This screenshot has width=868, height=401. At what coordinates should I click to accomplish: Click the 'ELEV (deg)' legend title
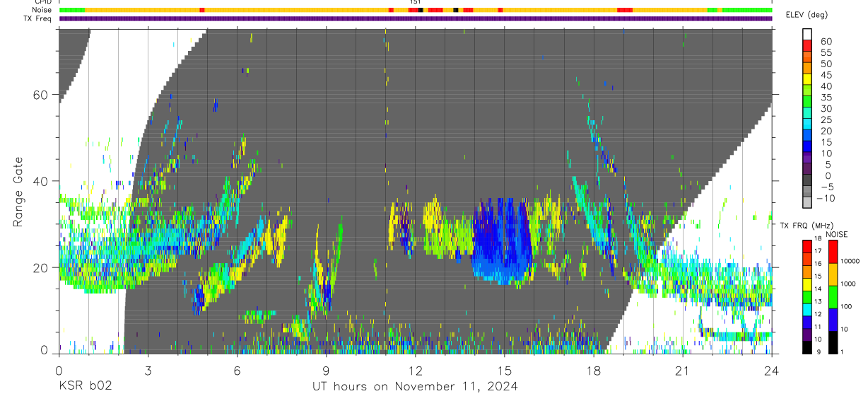807,15
